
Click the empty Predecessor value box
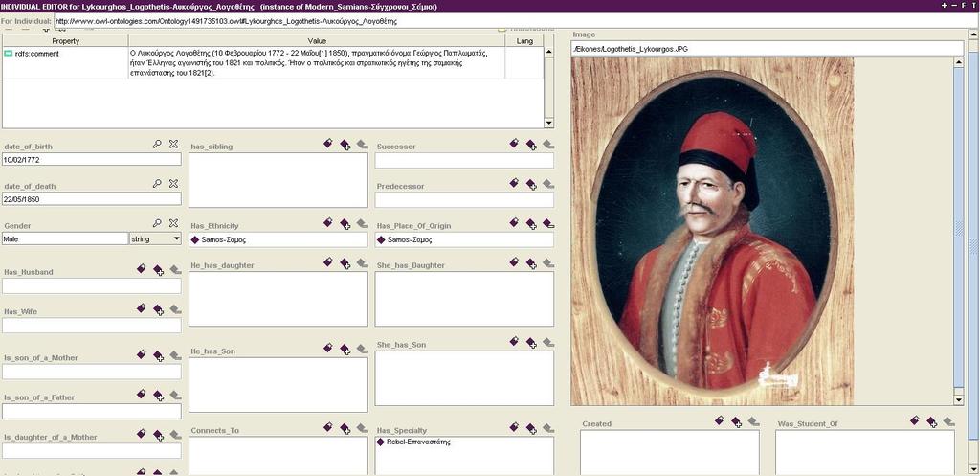coord(464,200)
